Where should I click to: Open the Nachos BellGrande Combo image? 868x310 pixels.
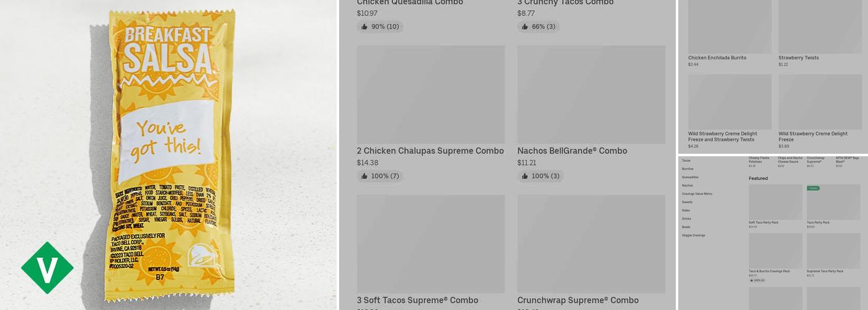[x=591, y=94]
